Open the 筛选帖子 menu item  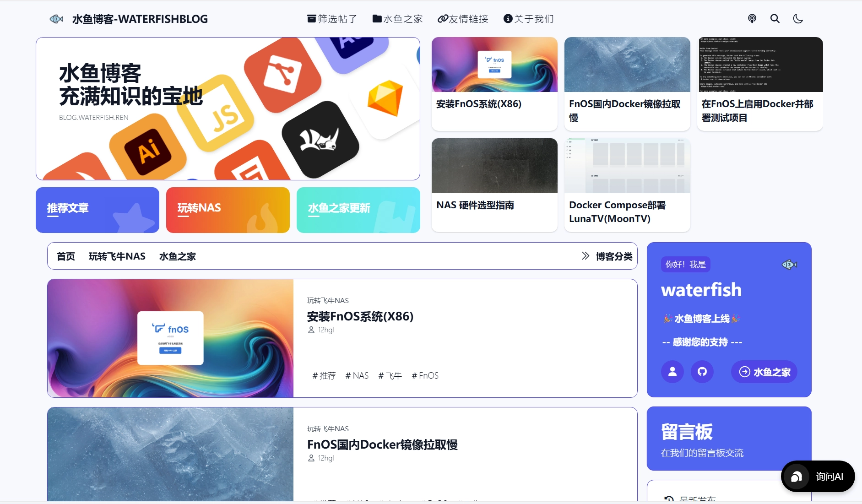[x=332, y=19]
